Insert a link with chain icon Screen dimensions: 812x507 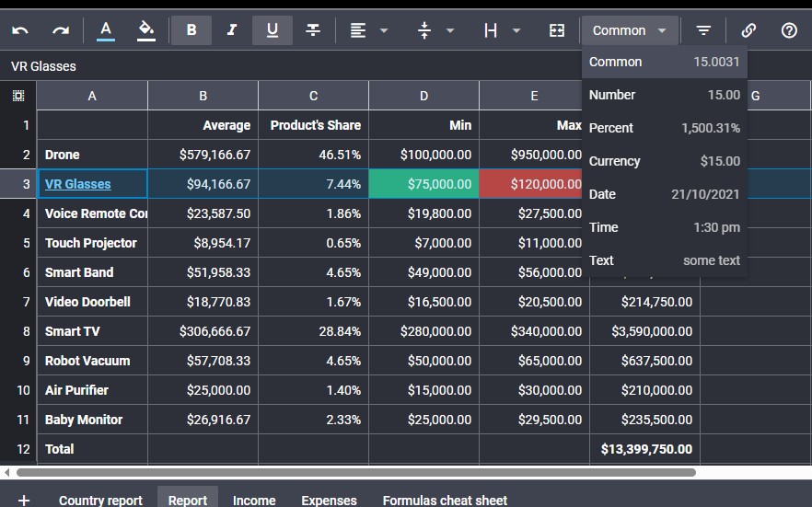[748, 30]
